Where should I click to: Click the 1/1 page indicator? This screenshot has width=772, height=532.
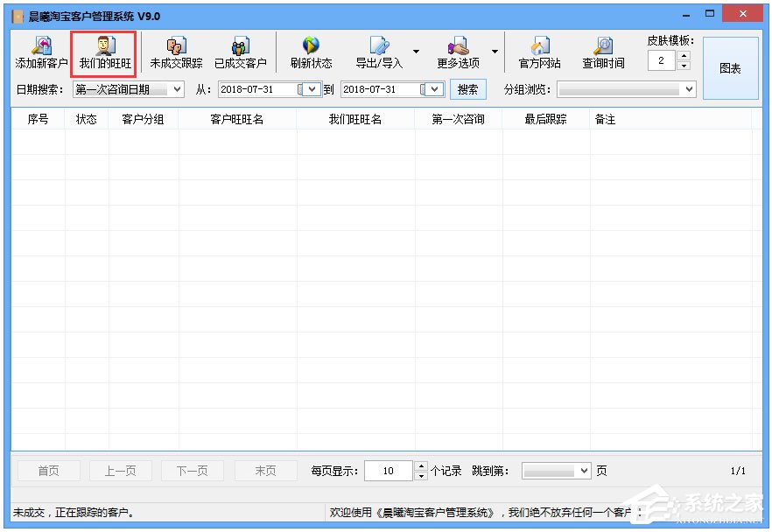pos(738,471)
